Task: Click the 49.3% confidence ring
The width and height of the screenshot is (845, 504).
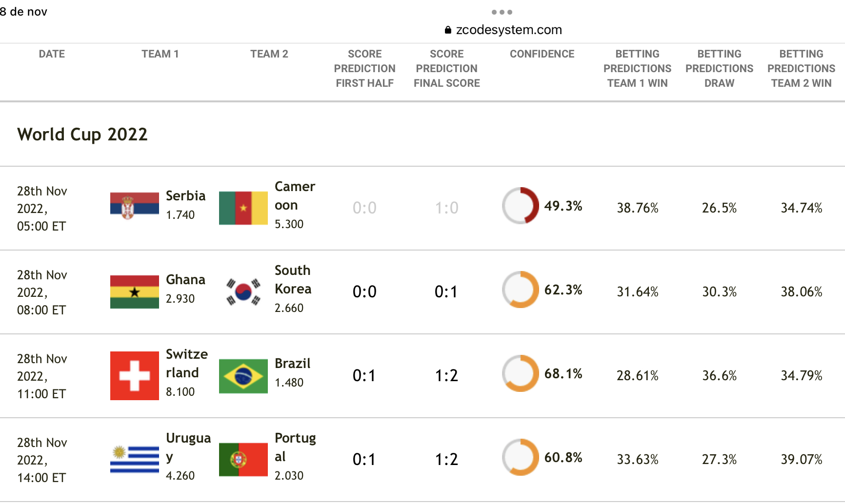Action: 521,206
